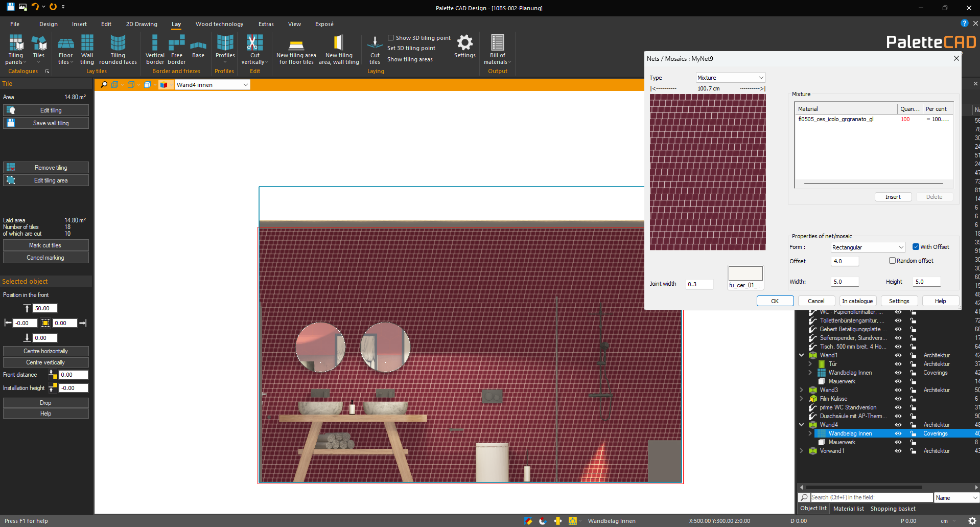The image size is (980, 527).
Task: Collapse the Wand4 tree node
Action: pos(801,425)
